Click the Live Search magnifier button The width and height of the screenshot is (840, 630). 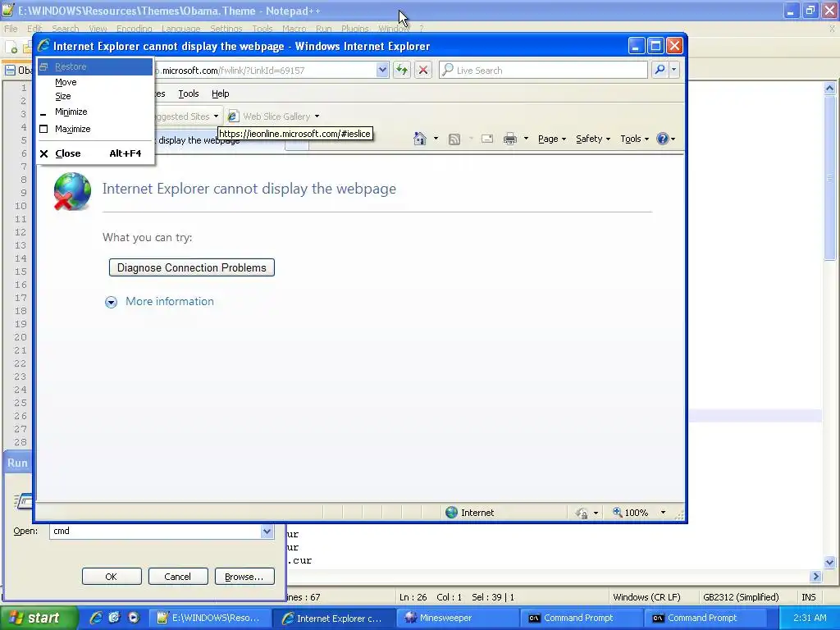tap(660, 70)
